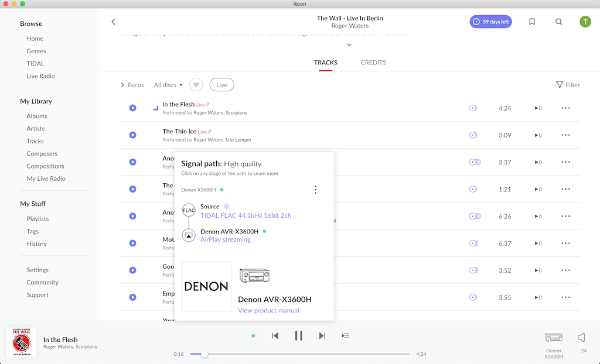The image size is (600, 364).
Task: Open the track Filter funnel
Action: pyautogui.click(x=567, y=85)
